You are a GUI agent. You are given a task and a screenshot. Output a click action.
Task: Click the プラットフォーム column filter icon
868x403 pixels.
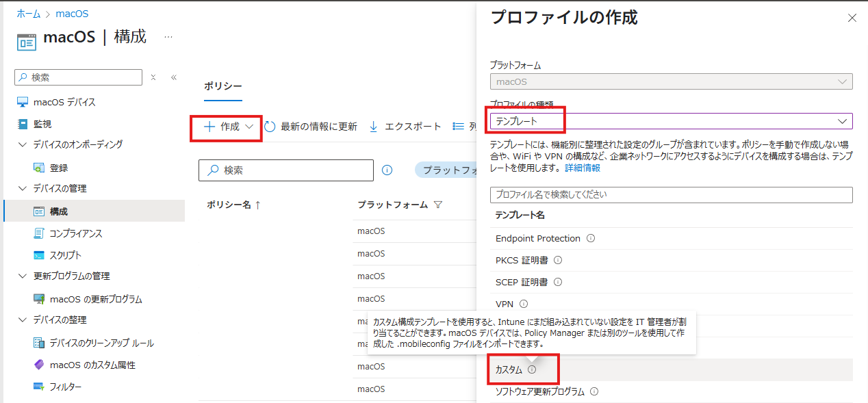pyautogui.click(x=438, y=205)
